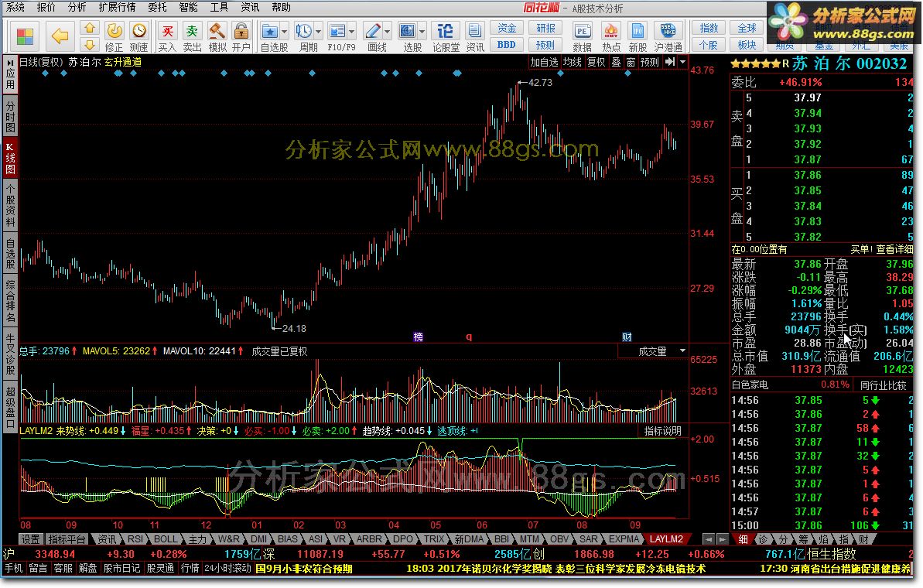
Task: Click the up arrow toolbar icon
Action: tap(90, 29)
